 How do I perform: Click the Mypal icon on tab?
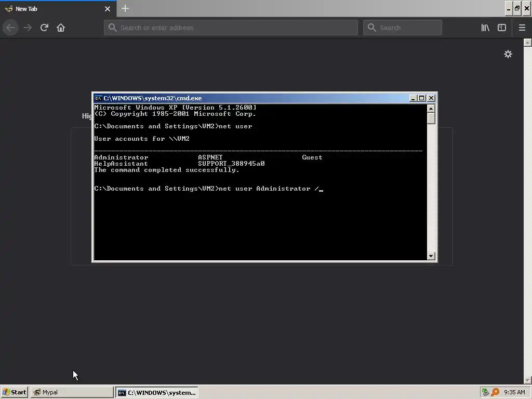9,9
